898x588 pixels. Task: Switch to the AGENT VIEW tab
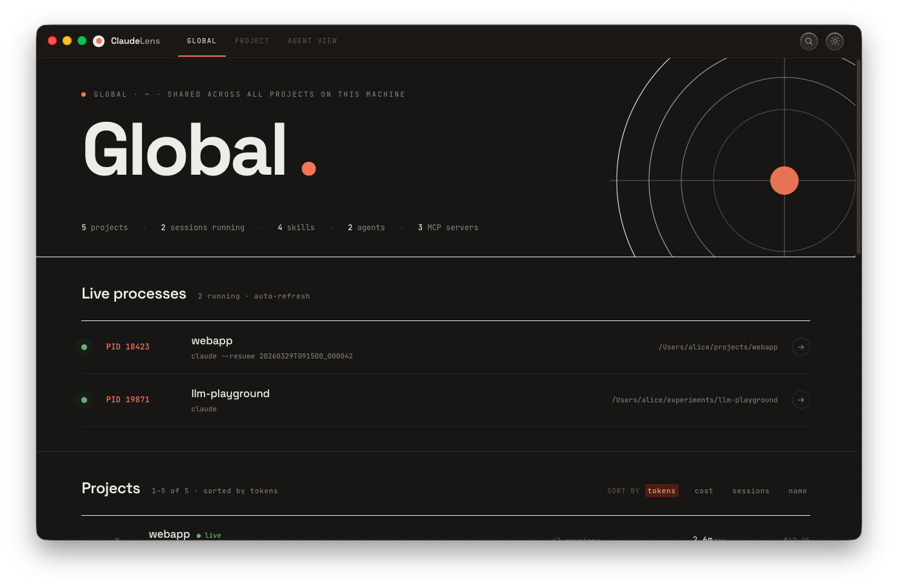coord(312,41)
